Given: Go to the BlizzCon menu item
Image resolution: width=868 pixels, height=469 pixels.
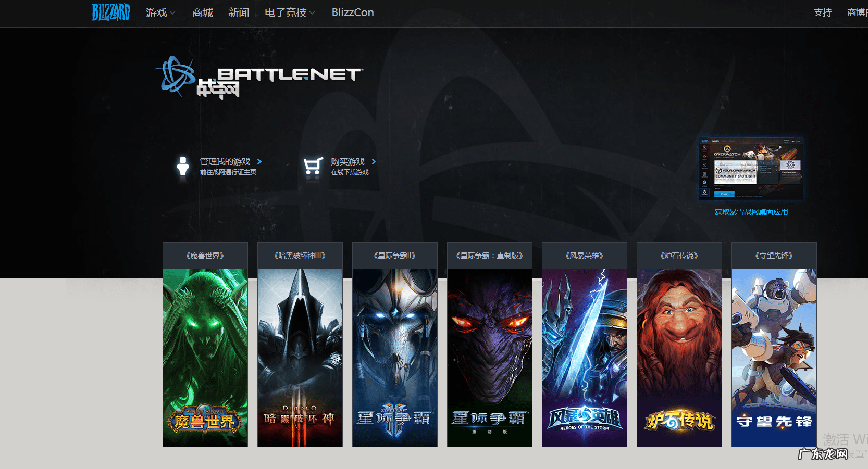Looking at the screenshot, I should (353, 12).
